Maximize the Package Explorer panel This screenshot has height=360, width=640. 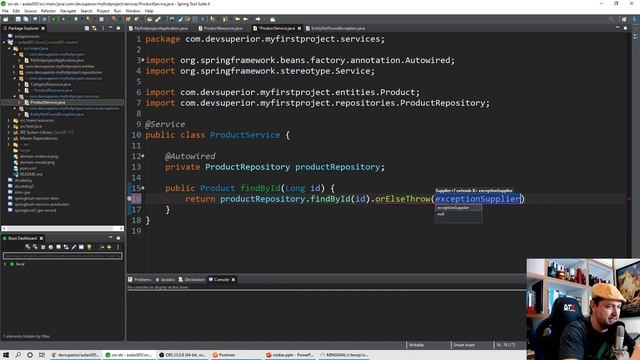point(118,28)
